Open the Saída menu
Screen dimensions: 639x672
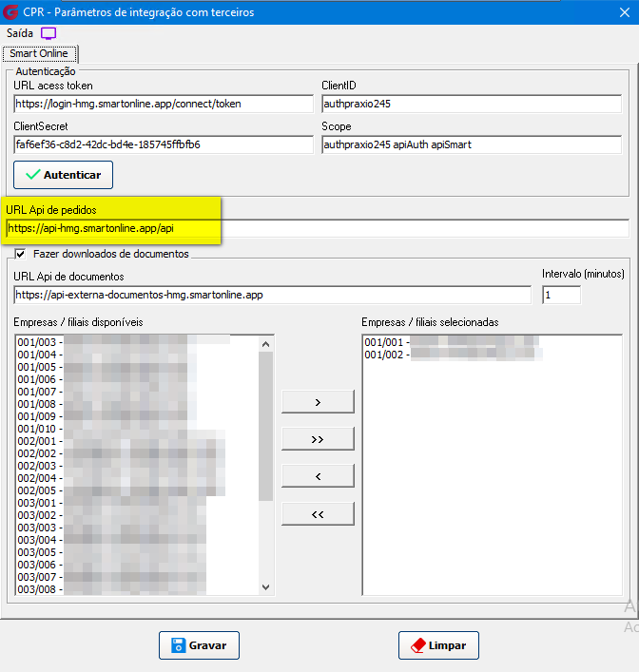tap(20, 33)
